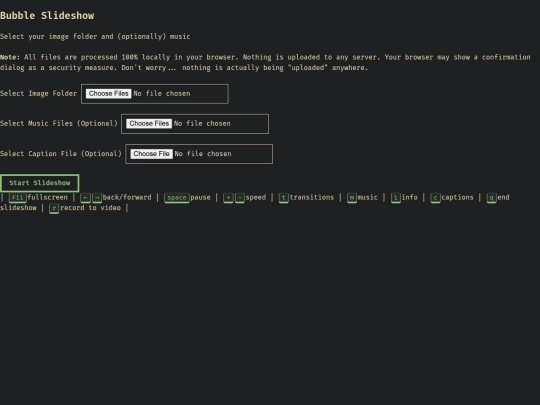This screenshot has width=540, height=405.
Task: Click Choose Files for Select Music Files
Action: click(149, 124)
